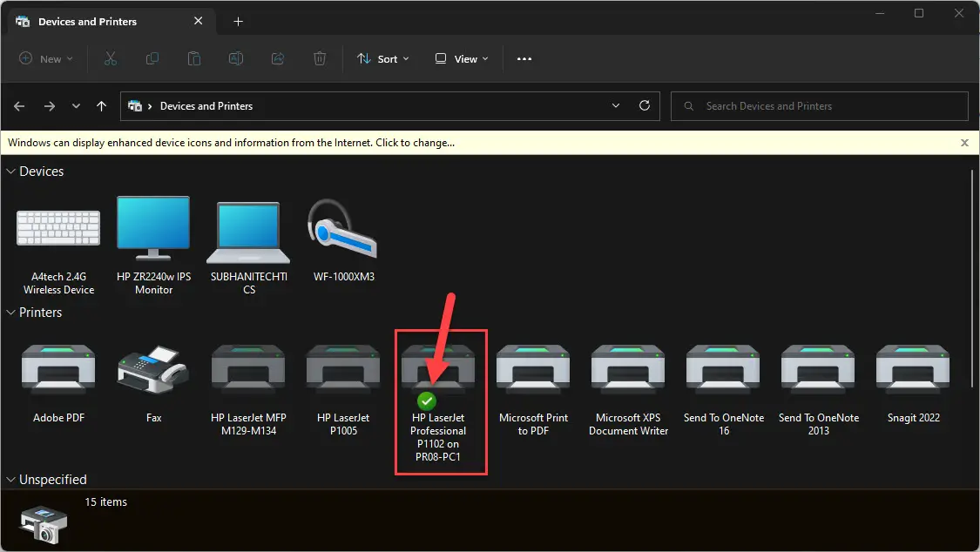Switch to the Devices and Printers tab
This screenshot has width=980, height=552.
pyautogui.click(x=87, y=21)
